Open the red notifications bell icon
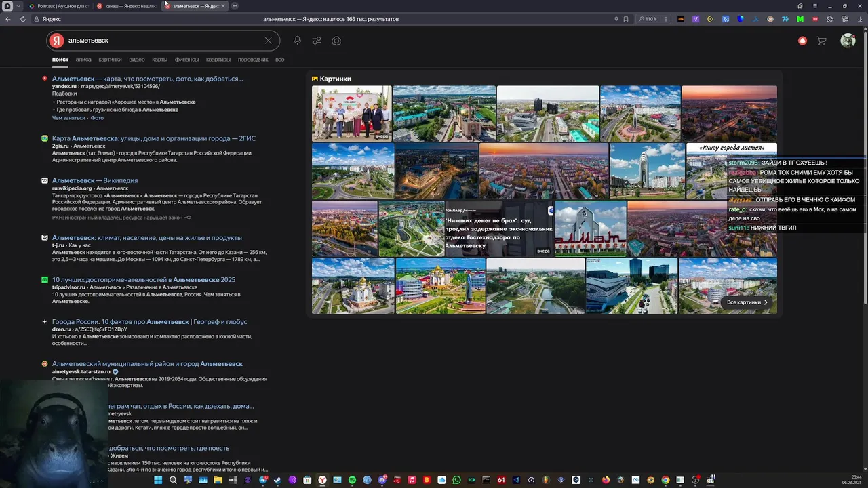This screenshot has height=488, width=868. [x=802, y=41]
